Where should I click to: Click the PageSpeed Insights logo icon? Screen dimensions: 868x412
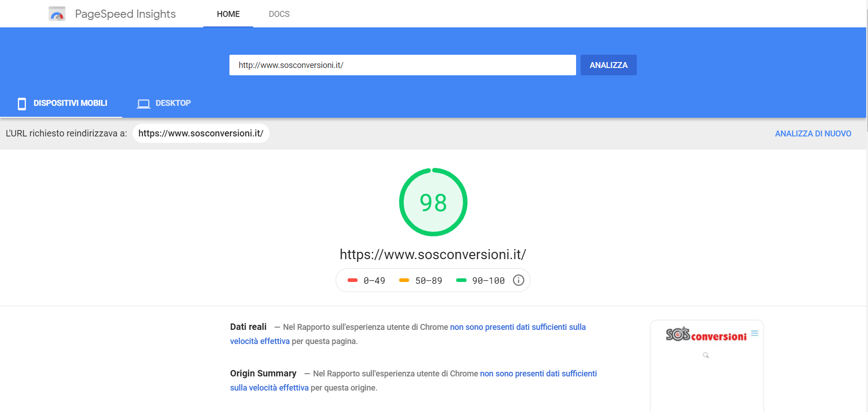click(x=57, y=14)
